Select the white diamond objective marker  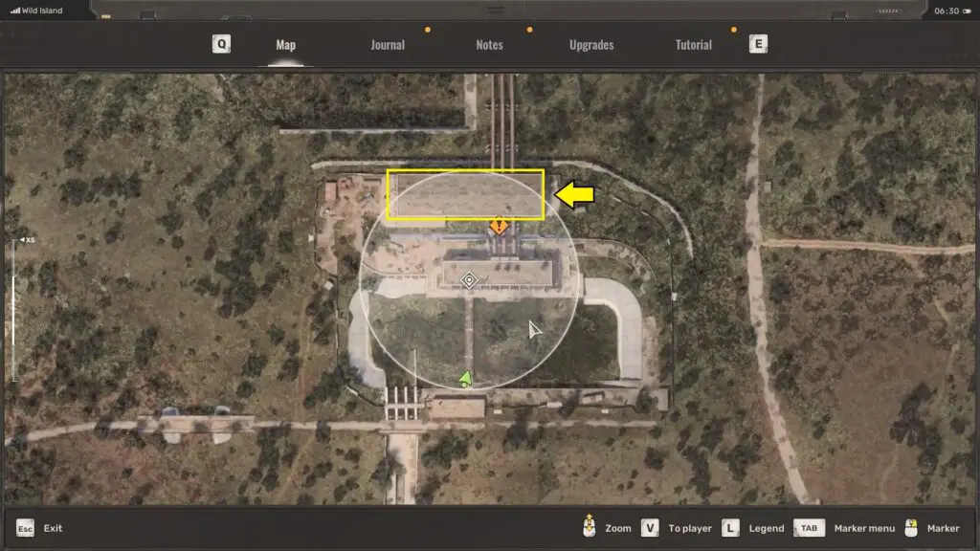[469, 280]
